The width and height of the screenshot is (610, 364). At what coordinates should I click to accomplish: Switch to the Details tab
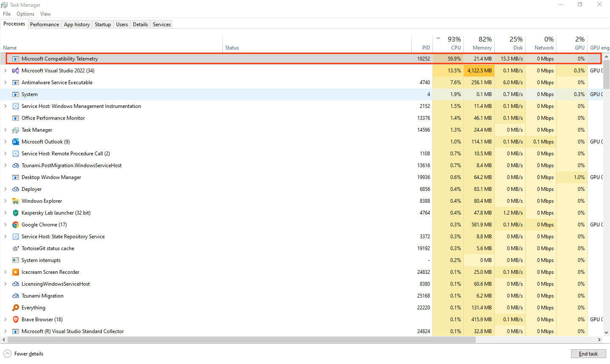pyautogui.click(x=140, y=25)
